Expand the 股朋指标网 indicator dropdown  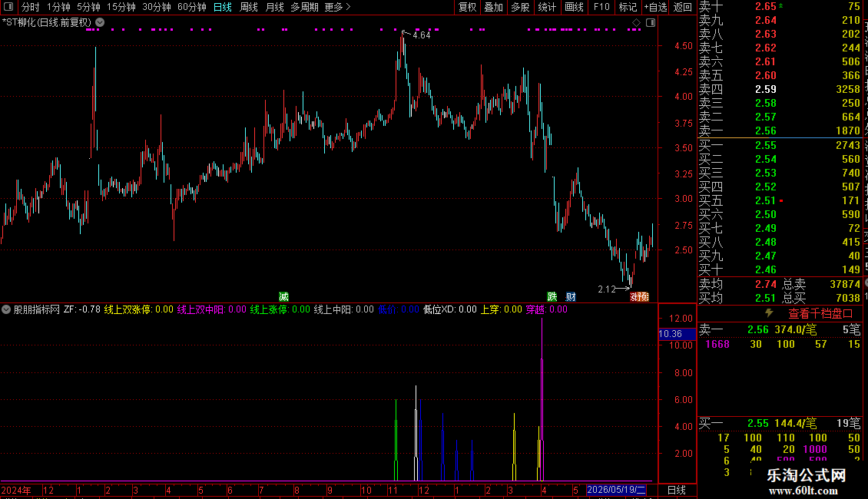6,309
